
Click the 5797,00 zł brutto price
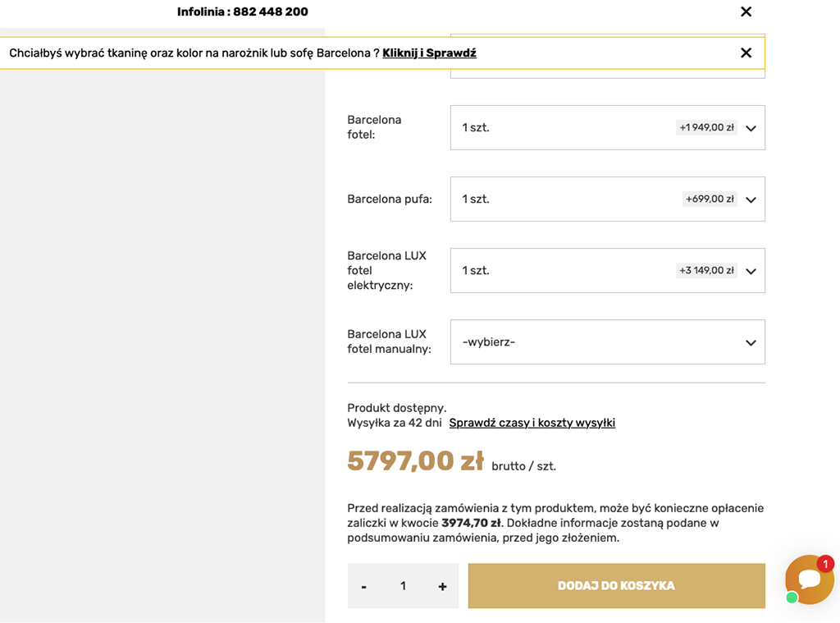(415, 461)
